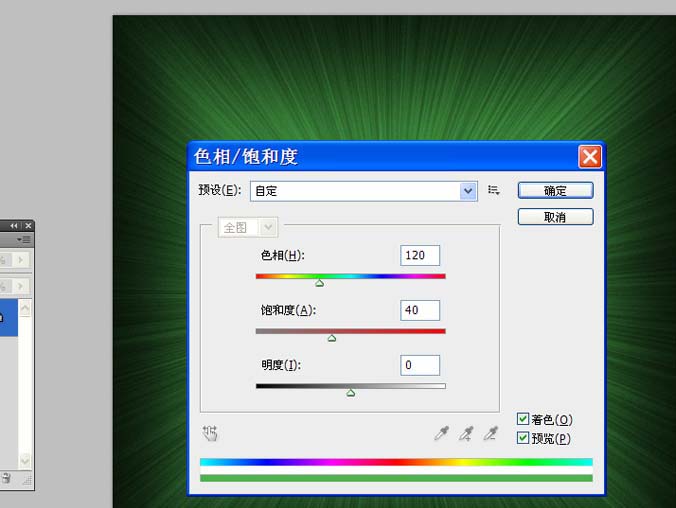Viewport: 676px width, 508px height.
Task: Collapse the left panel with double-arrow icon
Action: coord(14,226)
